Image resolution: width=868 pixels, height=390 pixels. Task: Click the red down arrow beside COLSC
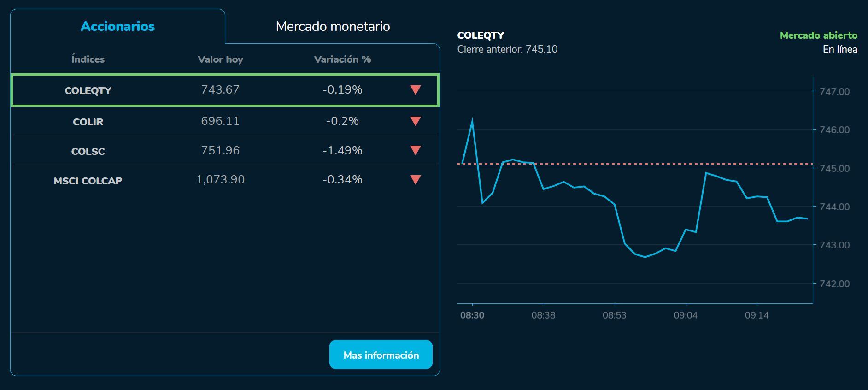[414, 151]
